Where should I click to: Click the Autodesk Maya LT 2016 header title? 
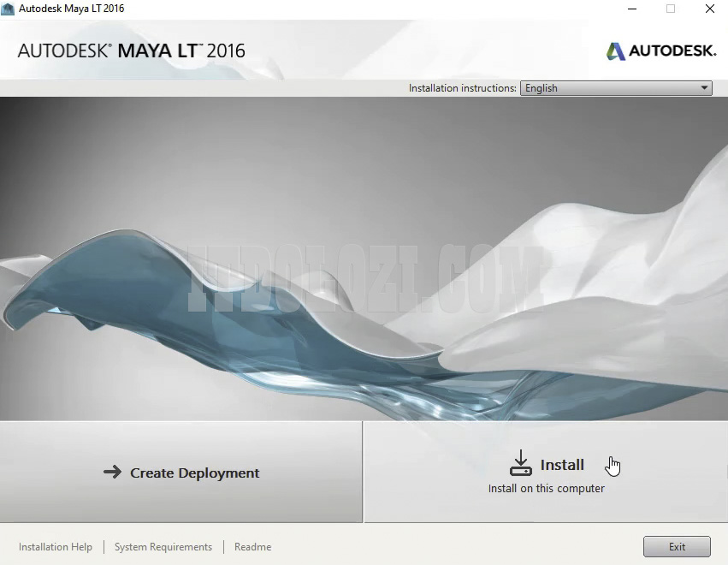tap(131, 51)
